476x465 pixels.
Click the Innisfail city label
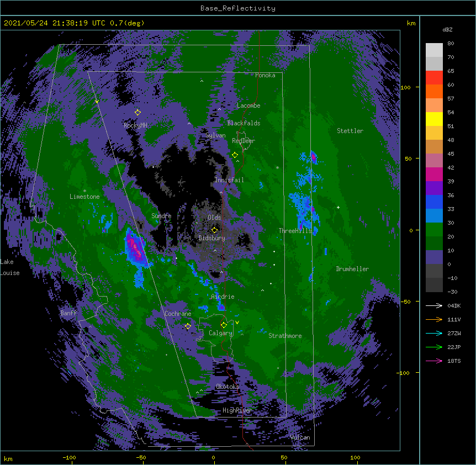click(x=229, y=180)
